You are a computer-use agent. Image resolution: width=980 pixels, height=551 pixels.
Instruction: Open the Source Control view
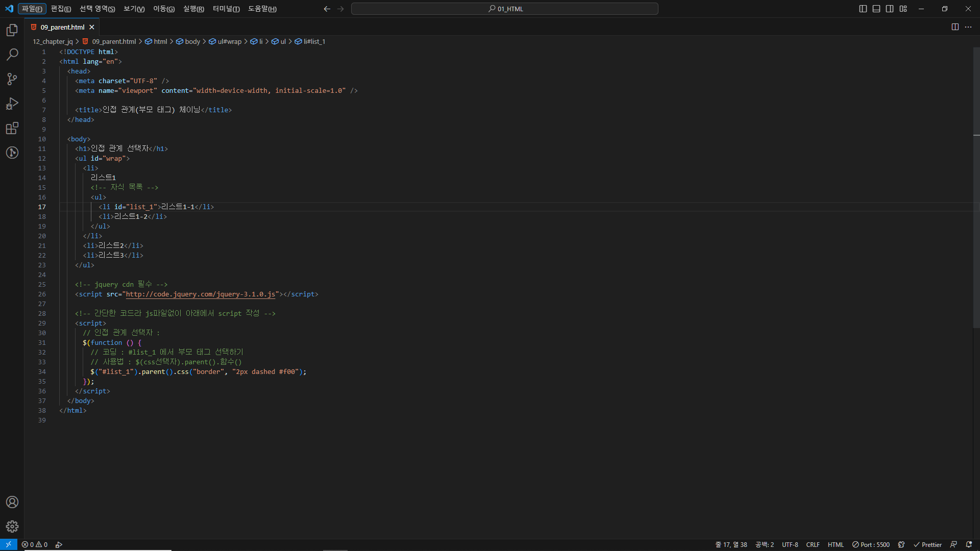coord(12,79)
